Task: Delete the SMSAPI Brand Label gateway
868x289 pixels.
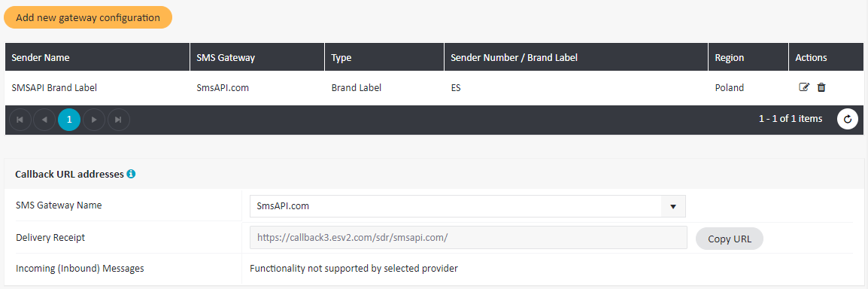Action: (x=821, y=87)
